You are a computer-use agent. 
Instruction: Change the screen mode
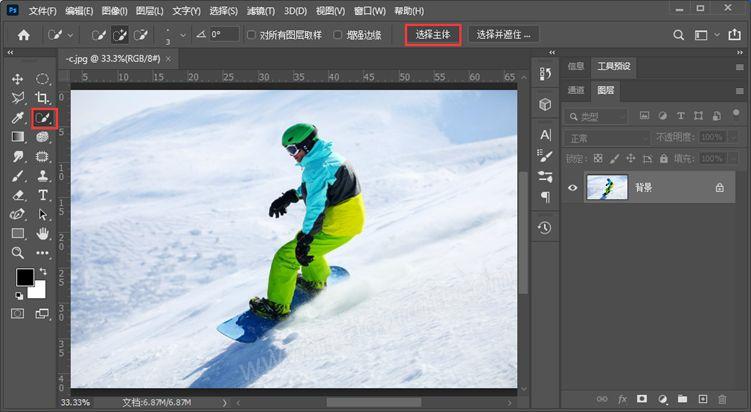(42, 314)
